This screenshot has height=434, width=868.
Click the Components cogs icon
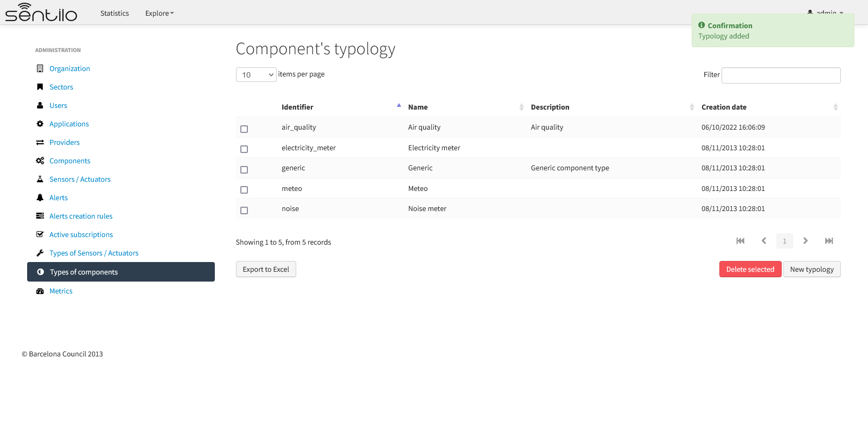tap(40, 161)
